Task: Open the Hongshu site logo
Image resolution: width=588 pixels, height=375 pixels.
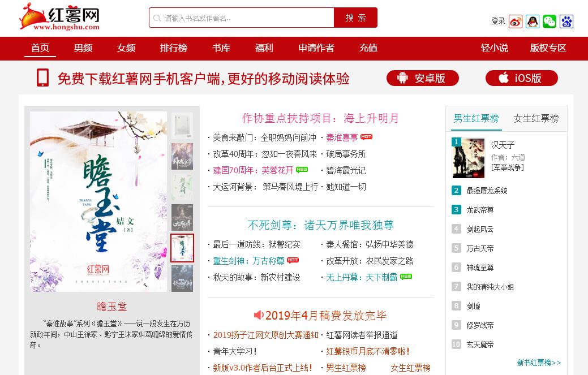Action: (60, 17)
